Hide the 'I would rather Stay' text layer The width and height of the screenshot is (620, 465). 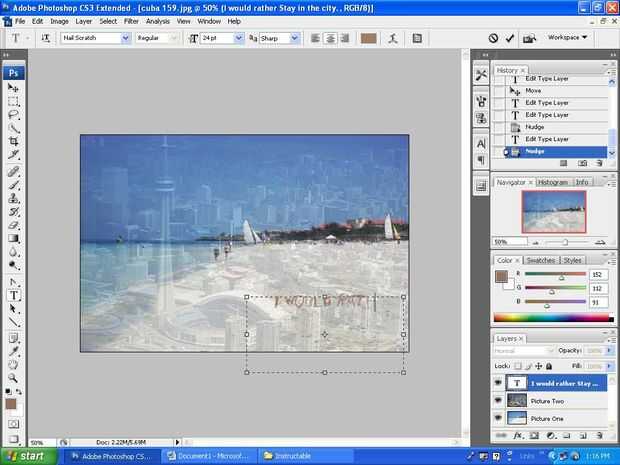498,383
